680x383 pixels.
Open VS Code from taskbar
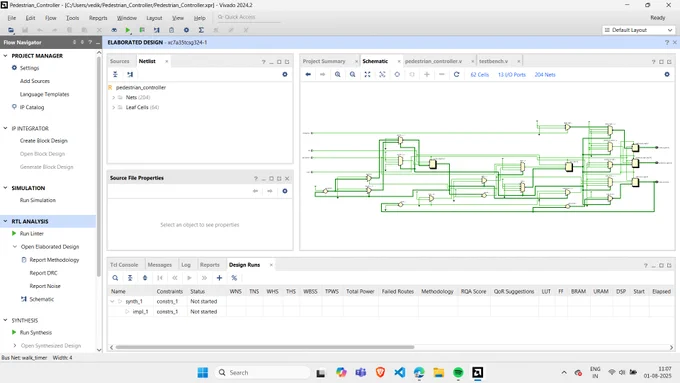click(399, 372)
